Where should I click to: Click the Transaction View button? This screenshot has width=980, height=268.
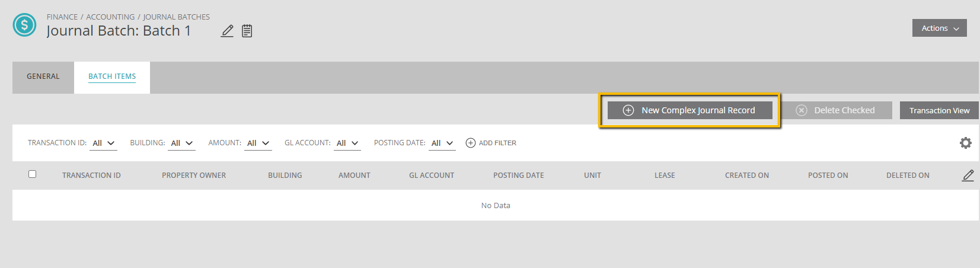939,110
